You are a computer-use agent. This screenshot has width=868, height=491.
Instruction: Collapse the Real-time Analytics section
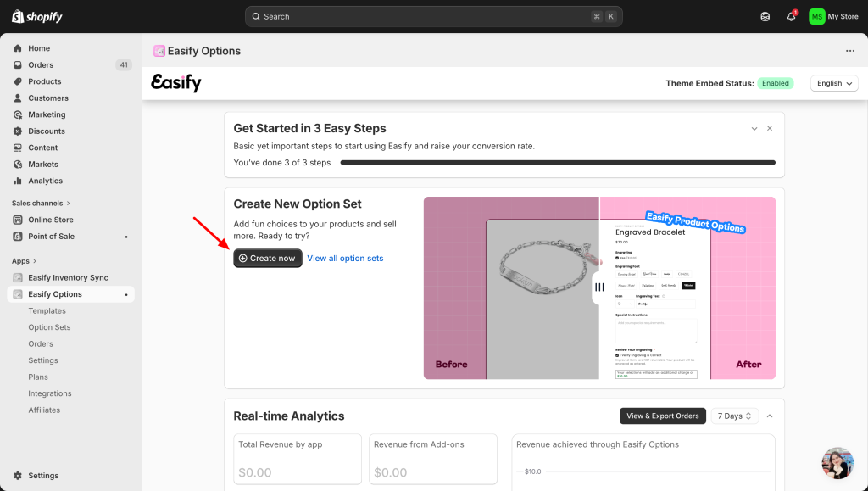point(770,416)
